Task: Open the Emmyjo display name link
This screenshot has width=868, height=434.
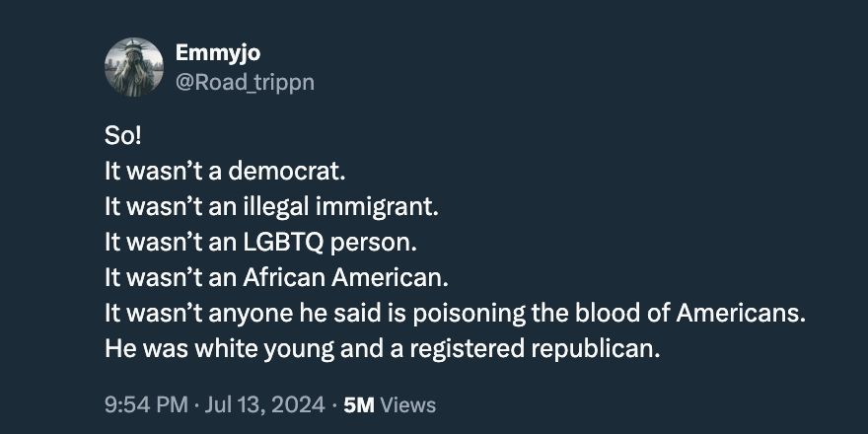Action: [x=217, y=52]
